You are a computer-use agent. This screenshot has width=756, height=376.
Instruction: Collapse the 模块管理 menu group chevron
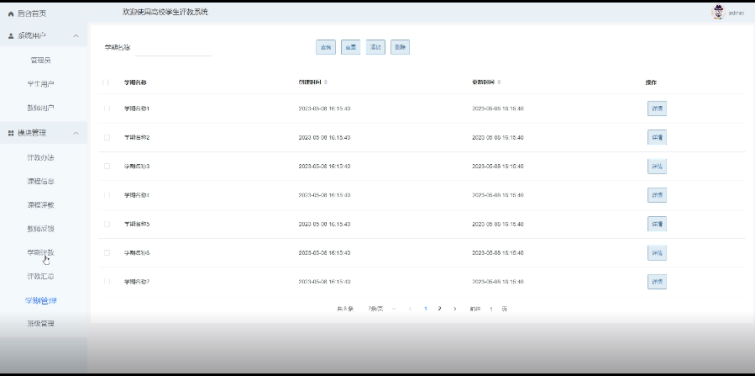tap(76, 133)
